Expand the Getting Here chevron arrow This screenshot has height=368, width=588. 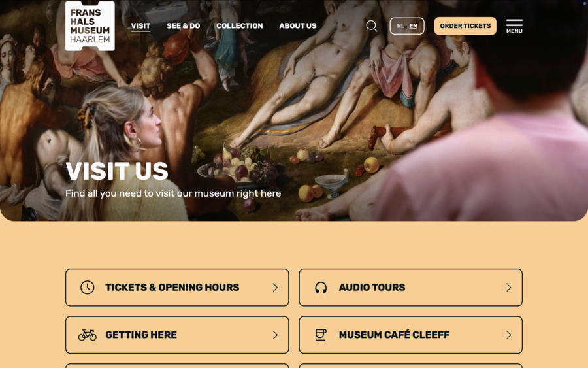coord(275,335)
